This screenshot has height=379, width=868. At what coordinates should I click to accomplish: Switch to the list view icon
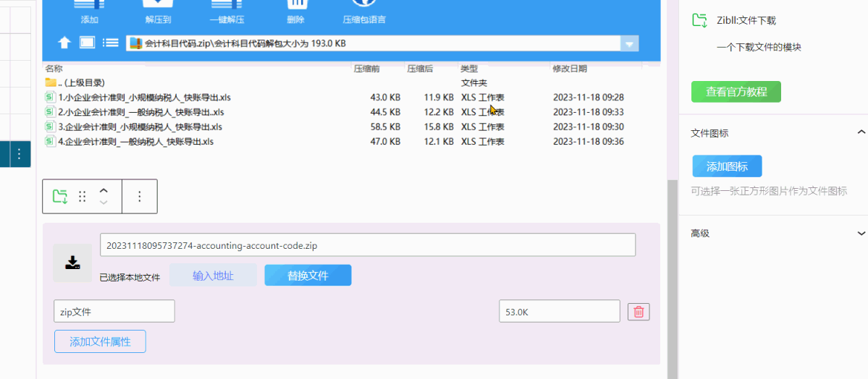(x=111, y=43)
